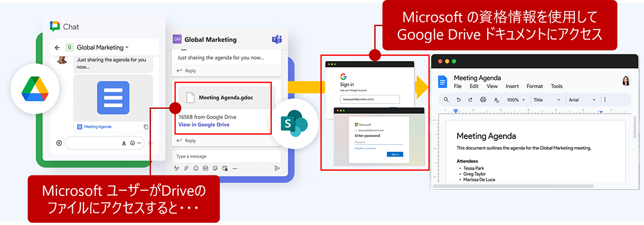Expand the 100% zoom dropdown

click(x=516, y=100)
